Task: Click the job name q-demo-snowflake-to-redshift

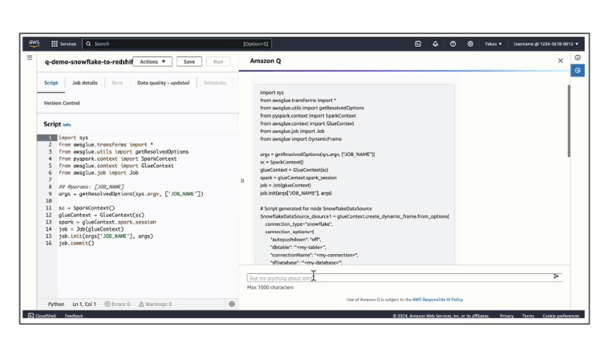Action: [88, 62]
